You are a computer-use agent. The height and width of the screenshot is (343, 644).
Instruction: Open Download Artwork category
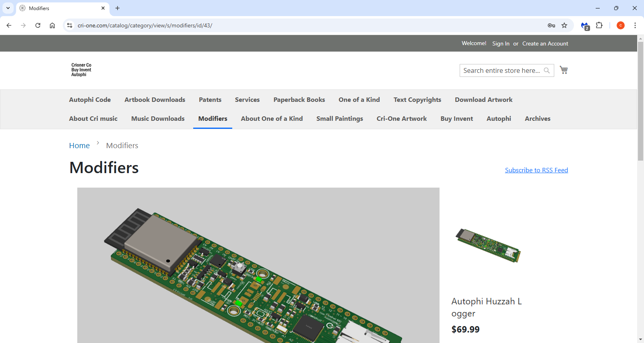[484, 99]
